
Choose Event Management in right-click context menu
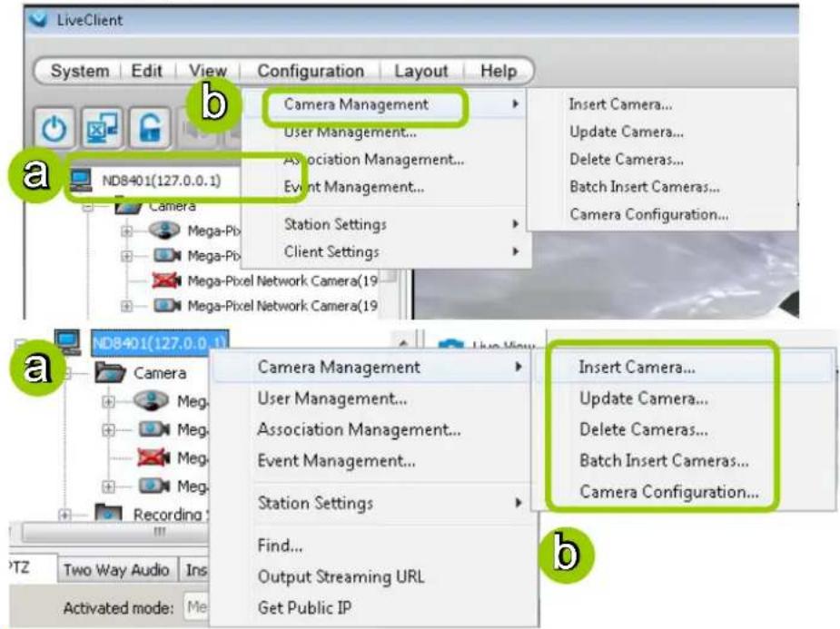pos(373,460)
